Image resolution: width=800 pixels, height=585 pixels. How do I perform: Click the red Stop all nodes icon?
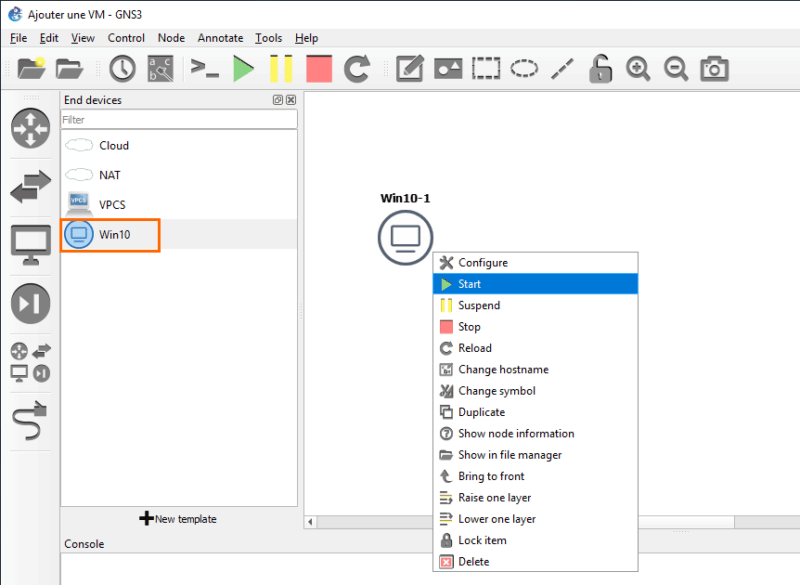(x=319, y=69)
